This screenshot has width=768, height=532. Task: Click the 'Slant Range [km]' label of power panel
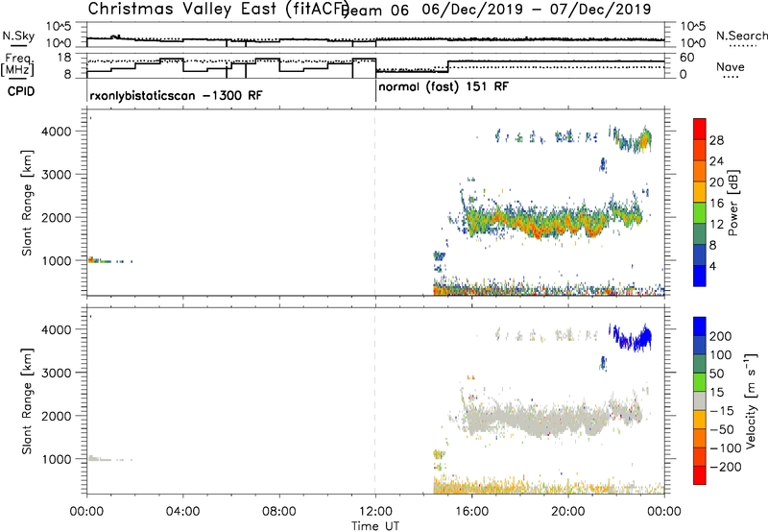pyautogui.click(x=28, y=203)
